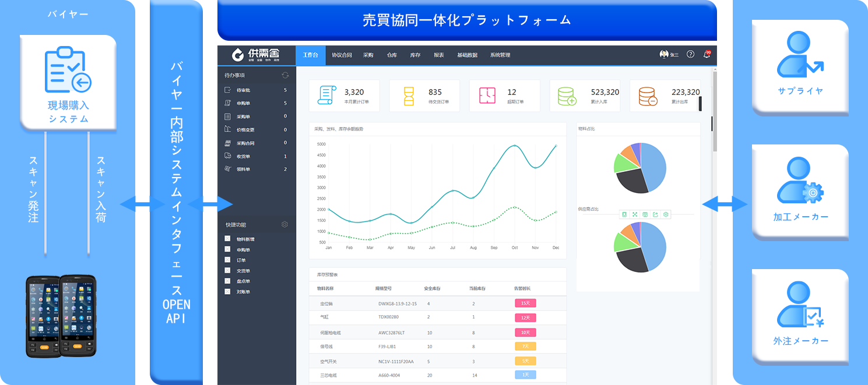Toggle the 物料新增 checkbox
Viewport: 868px width, 385px height.
tap(228, 239)
